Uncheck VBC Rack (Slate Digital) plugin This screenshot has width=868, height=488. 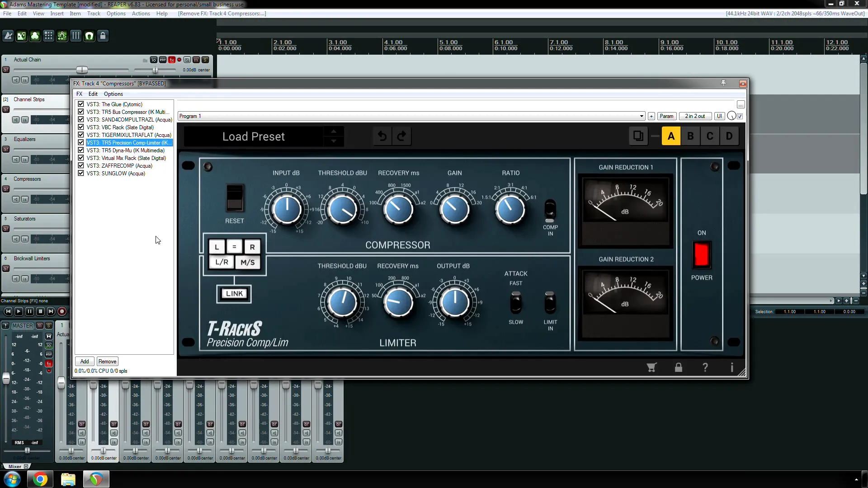[81, 127]
